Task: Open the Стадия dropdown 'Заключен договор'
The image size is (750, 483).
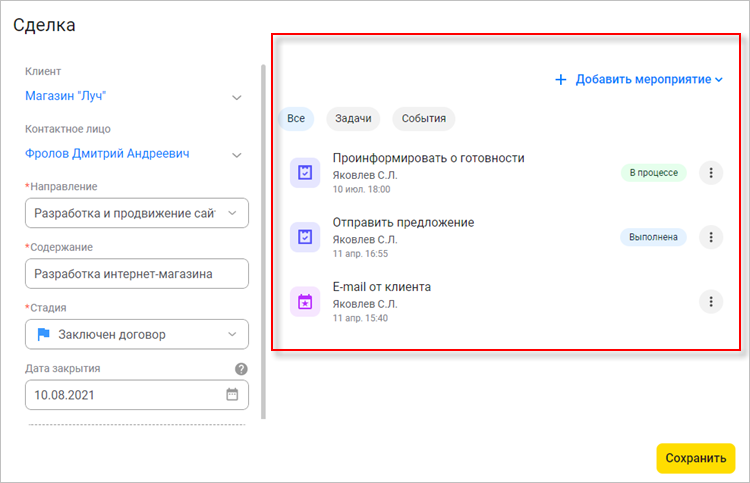Action: pyautogui.click(x=137, y=334)
